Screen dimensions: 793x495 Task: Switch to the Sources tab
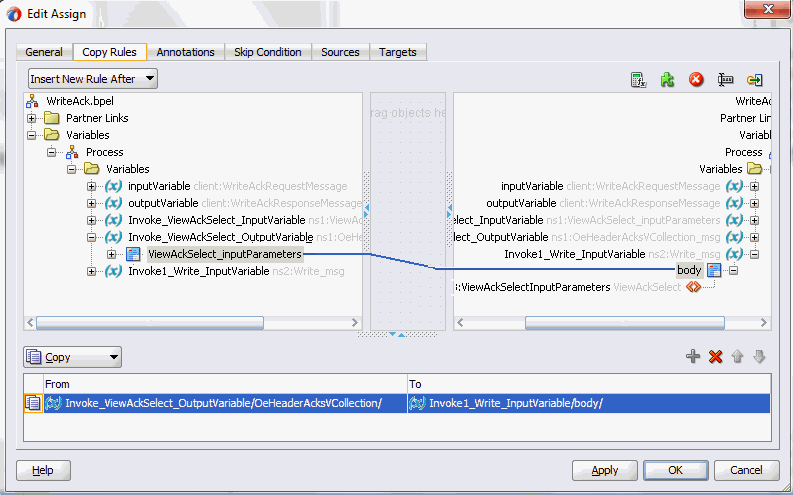340,52
